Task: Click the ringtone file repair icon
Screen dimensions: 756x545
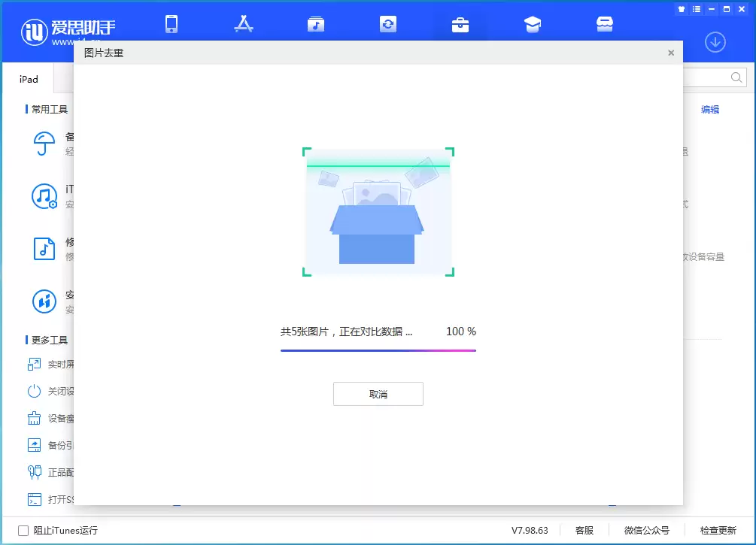Action: coord(44,249)
